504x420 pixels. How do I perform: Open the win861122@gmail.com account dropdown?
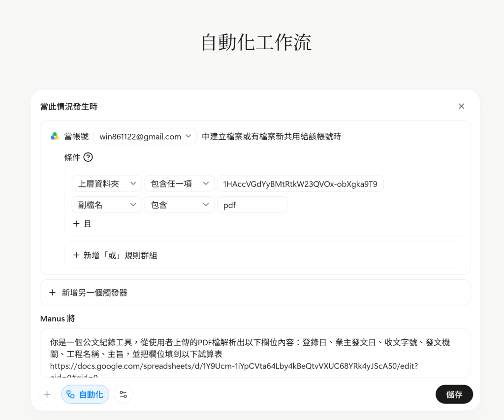tap(145, 136)
